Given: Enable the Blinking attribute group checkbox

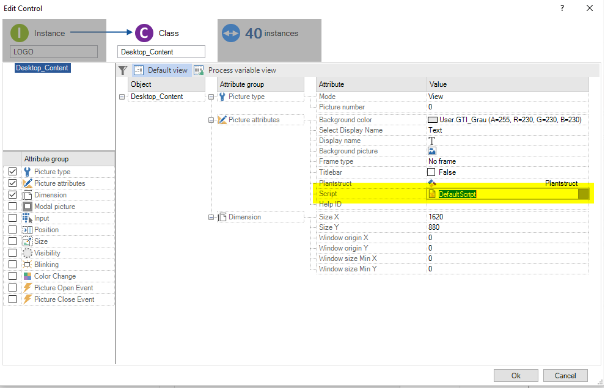Looking at the screenshot, I should tap(12, 264).
